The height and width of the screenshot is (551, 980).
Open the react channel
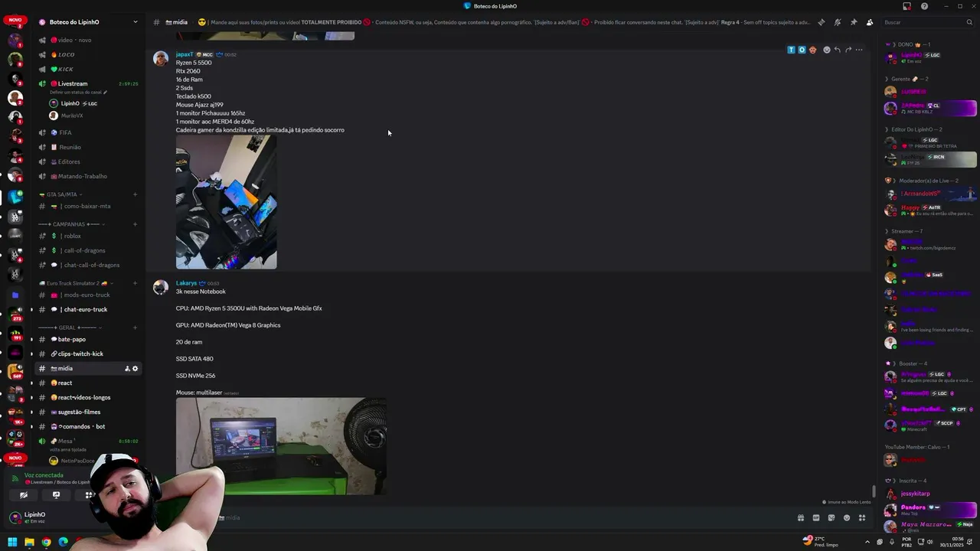pyautogui.click(x=88, y=383)
